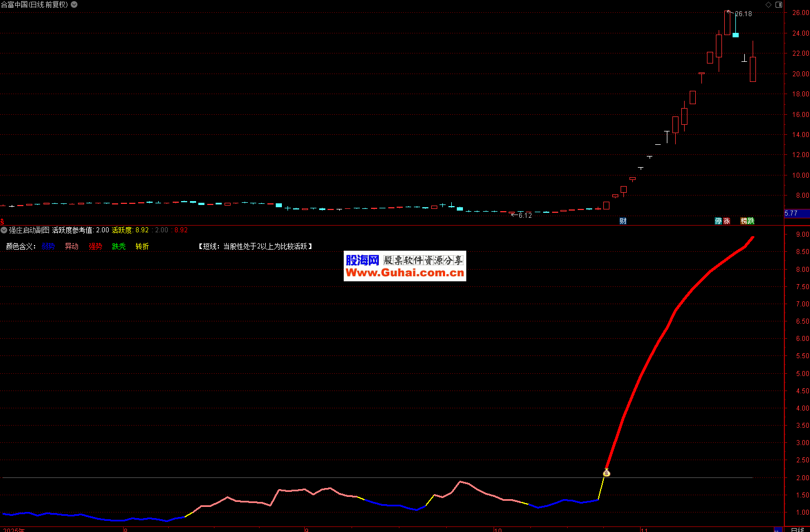Click the 26.18 high price label
This screenshot has width=810, height=532.
(743, 14)
